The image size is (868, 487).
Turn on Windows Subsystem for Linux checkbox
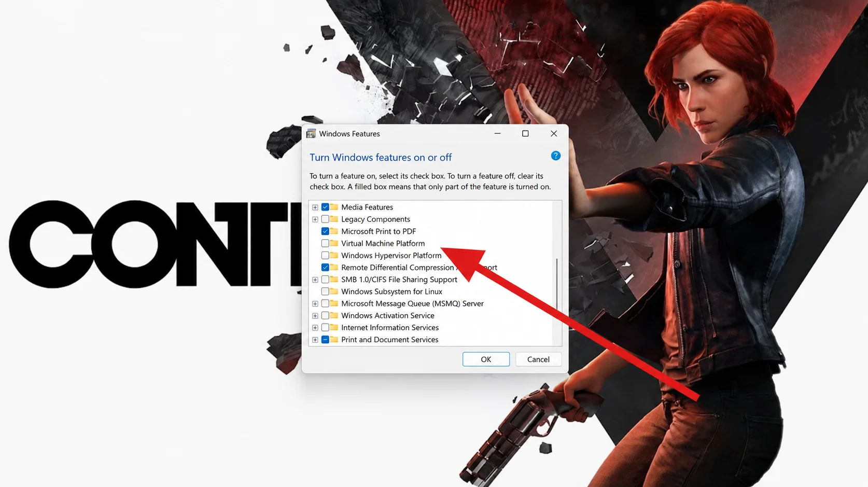(325, 291)
